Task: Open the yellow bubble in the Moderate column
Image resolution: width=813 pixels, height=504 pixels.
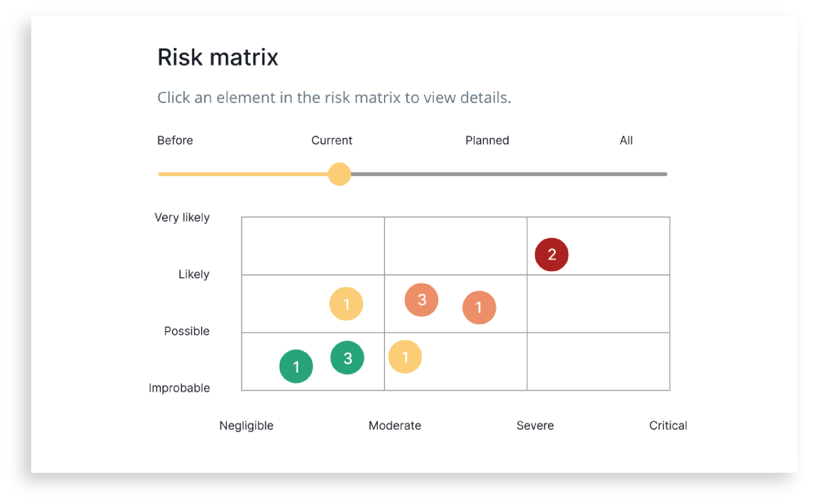Action: pyautogui.click(x=405, y=357)
